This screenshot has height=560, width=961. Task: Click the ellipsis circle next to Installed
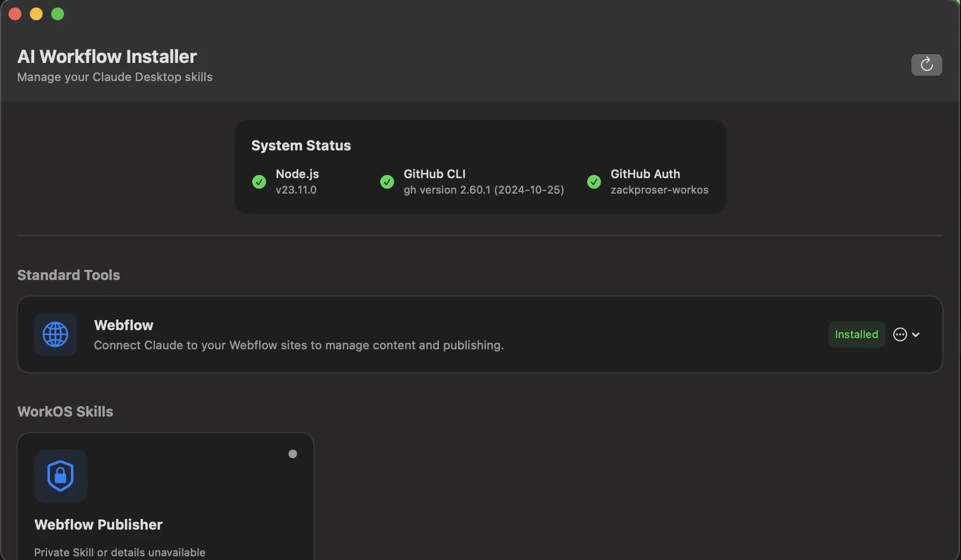[901, 334]
